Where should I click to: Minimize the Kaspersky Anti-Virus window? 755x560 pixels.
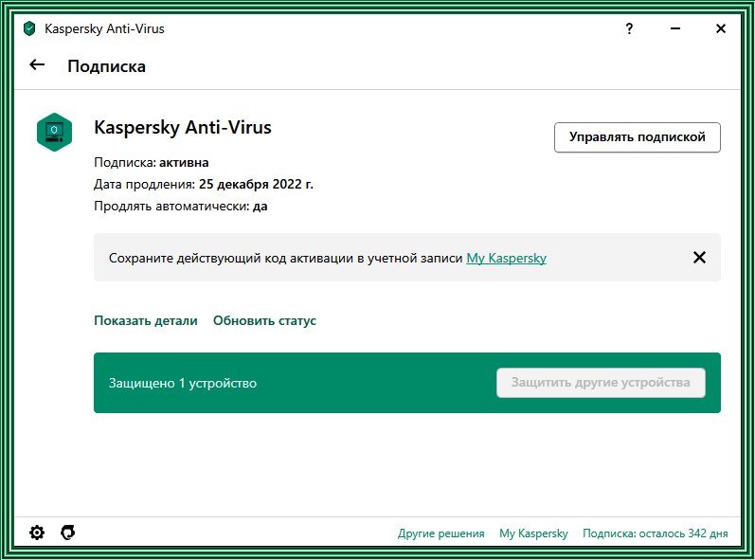tap(675, 28)
